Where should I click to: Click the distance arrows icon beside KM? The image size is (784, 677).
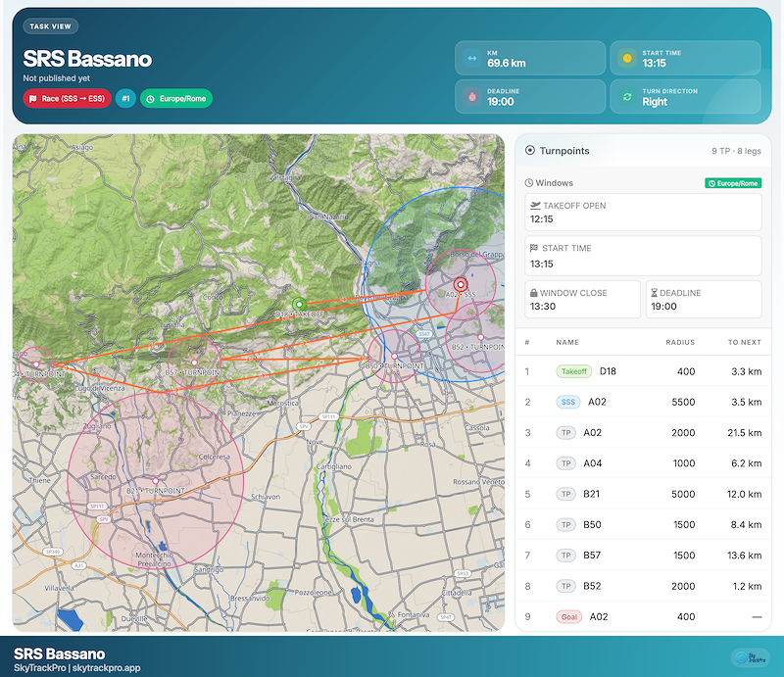[x=472, y=58]
